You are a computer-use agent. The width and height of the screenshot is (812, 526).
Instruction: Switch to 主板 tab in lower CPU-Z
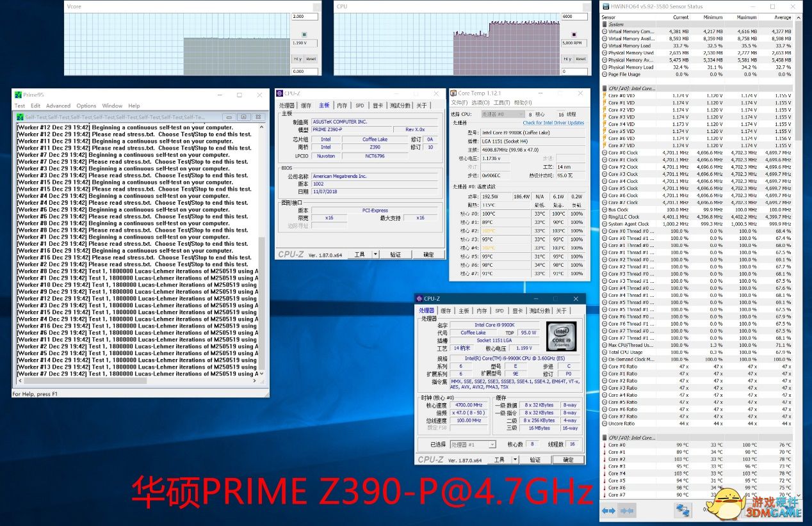point(464,311)
